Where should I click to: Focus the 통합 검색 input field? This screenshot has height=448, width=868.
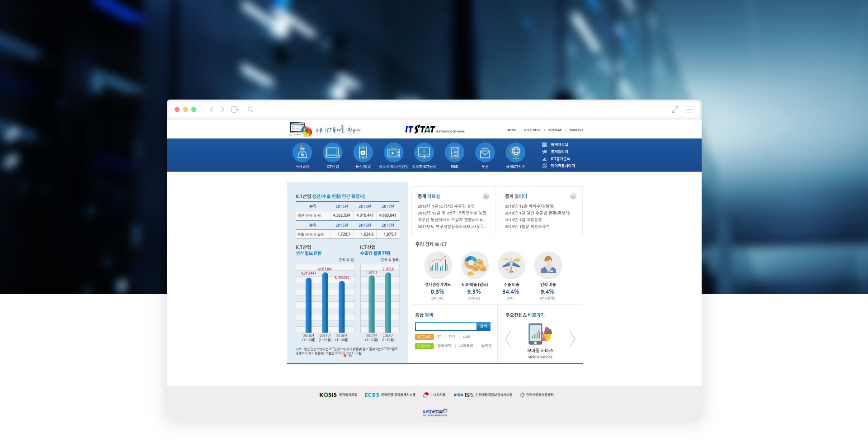pyautogui.click(x=446, y=326)
